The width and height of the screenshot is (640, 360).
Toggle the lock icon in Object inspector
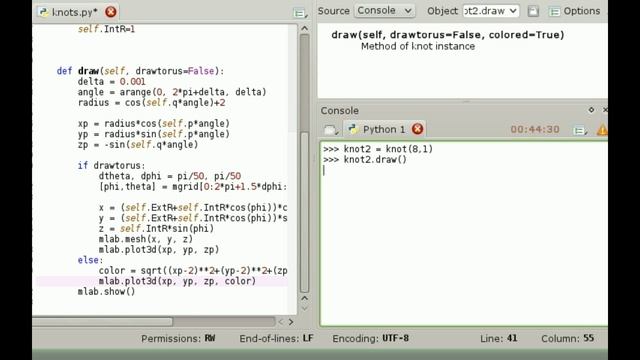533,11
